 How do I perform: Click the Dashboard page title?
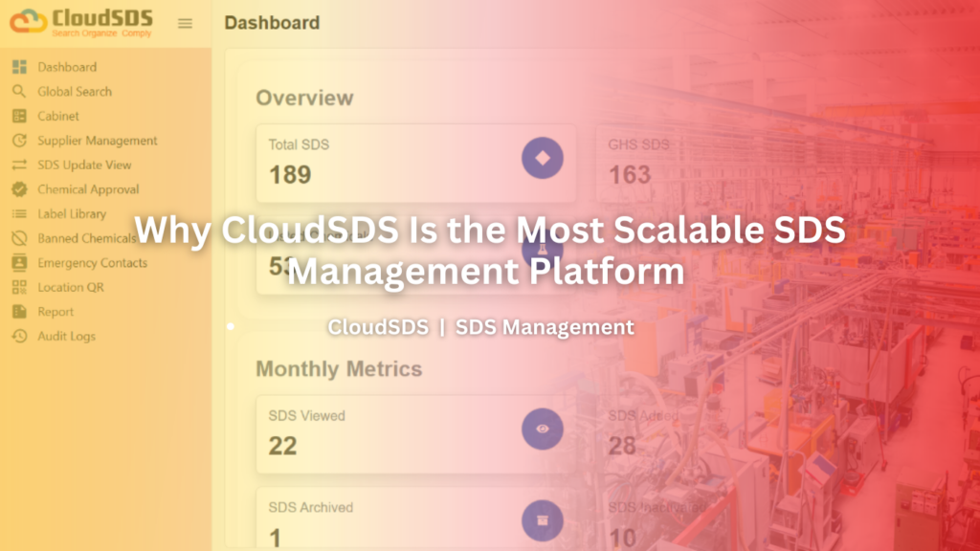coord(272,23)
